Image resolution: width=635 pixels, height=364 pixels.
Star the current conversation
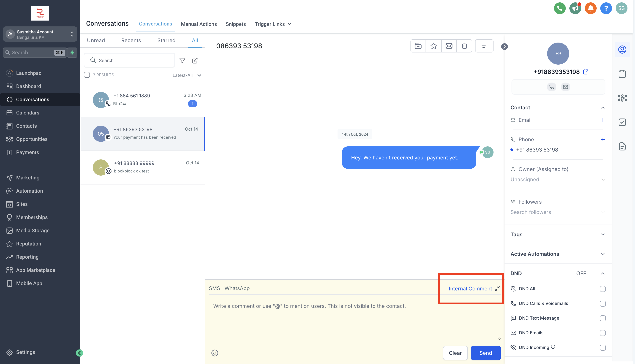(x=433, y=46)
